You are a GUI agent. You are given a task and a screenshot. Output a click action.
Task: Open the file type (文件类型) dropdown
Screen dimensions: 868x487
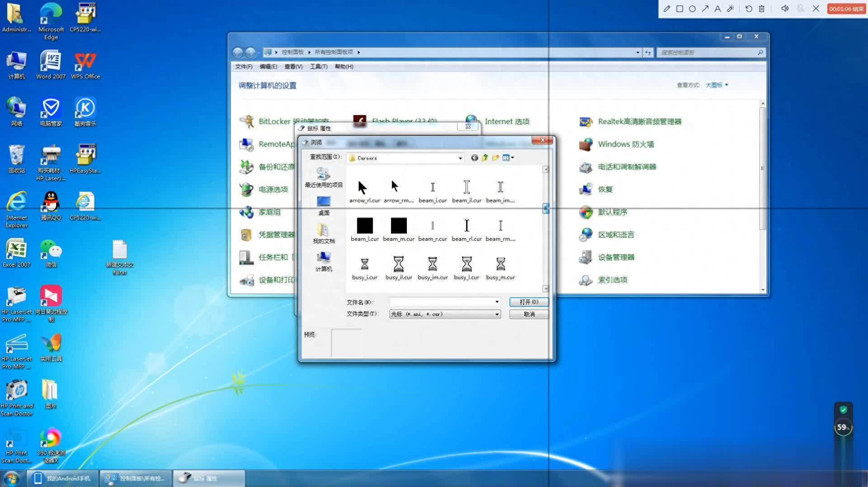tap(497, 314)
